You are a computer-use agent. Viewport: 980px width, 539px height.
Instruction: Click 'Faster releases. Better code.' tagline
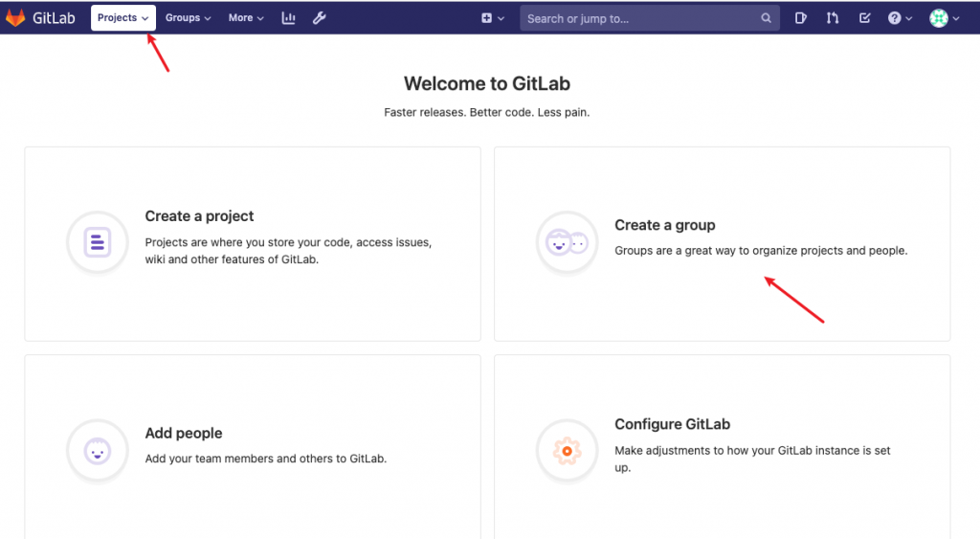coord(487,112)
